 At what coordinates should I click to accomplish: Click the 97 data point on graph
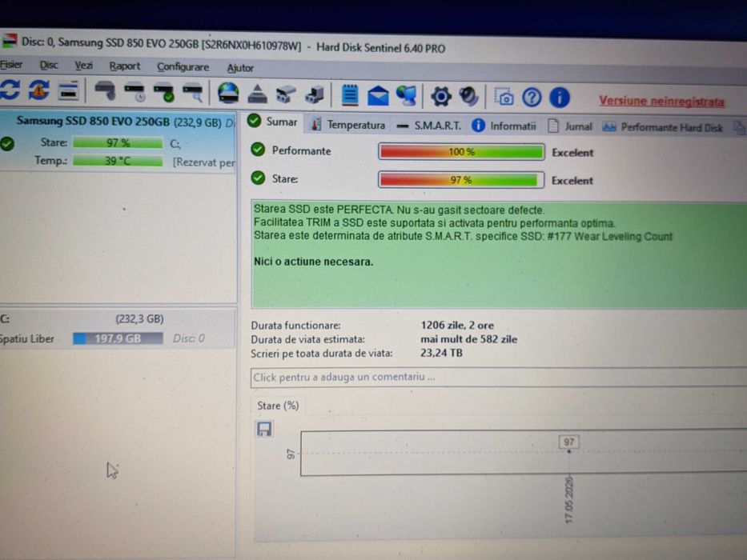pyautogui.click(x=568, y=451)
